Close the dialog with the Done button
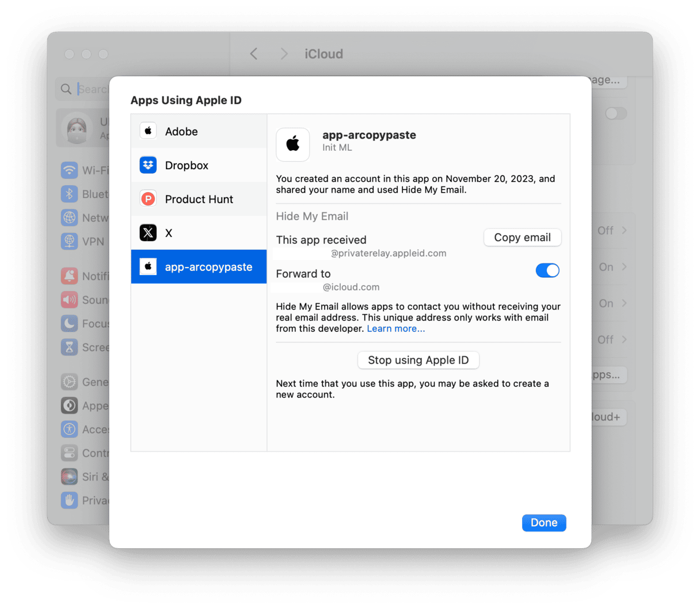 click(x=544, y=522)
